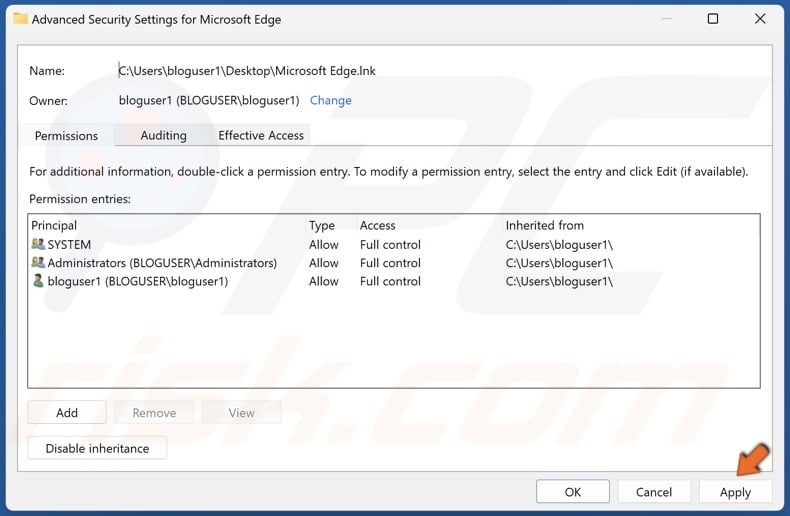
Task: Maximize the Advanced Security Settings window
Action: point(713,19)
